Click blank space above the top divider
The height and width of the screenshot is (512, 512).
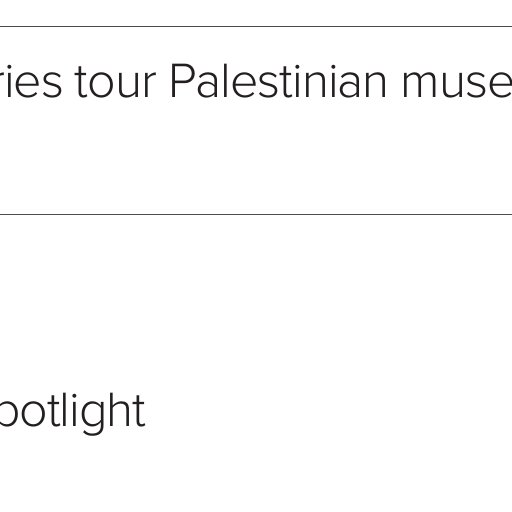pyautogui.click(x=256, y=12)
